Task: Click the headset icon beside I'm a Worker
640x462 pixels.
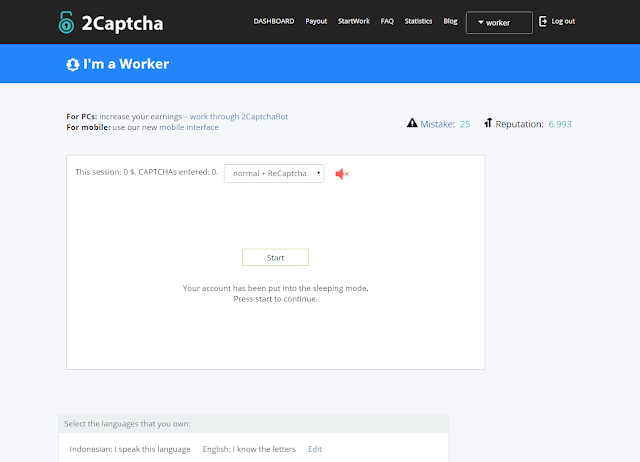Action: click(73, 64)
